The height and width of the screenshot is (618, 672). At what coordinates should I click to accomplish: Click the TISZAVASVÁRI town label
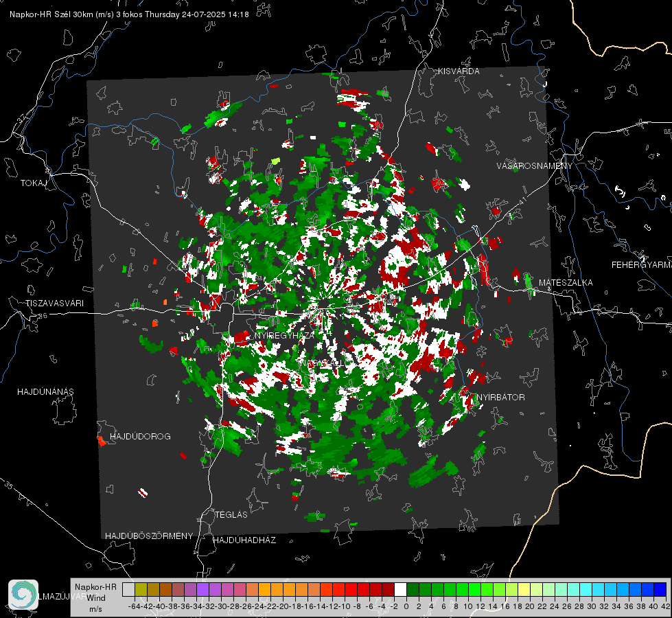pos(55,304)
